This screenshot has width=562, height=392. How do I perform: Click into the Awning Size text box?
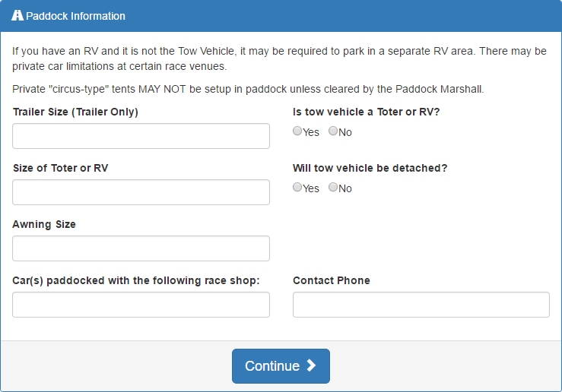click(141, 248)
